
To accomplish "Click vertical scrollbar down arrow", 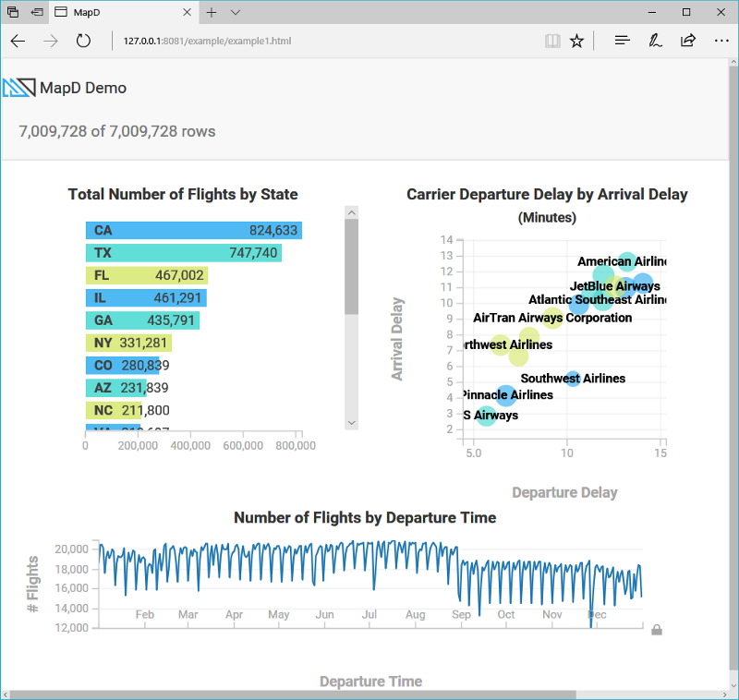I will pyautogui.click(x=733, y=686).
